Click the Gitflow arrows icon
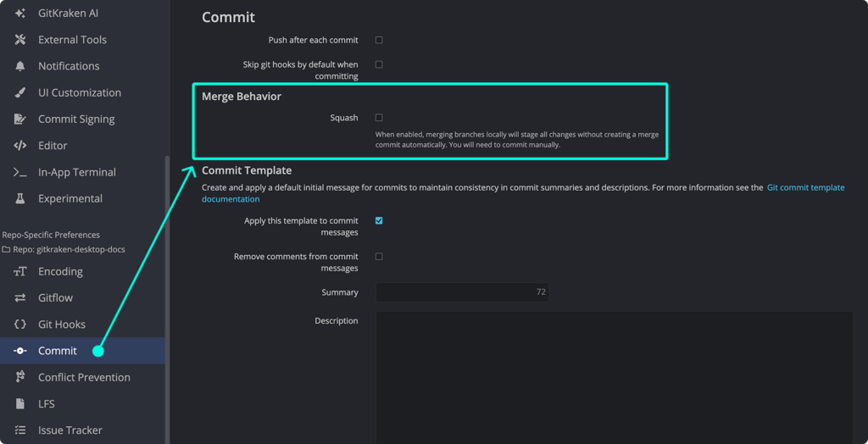Screen dimensions: 868x444 pyautogui.click(x=20, y=298)
